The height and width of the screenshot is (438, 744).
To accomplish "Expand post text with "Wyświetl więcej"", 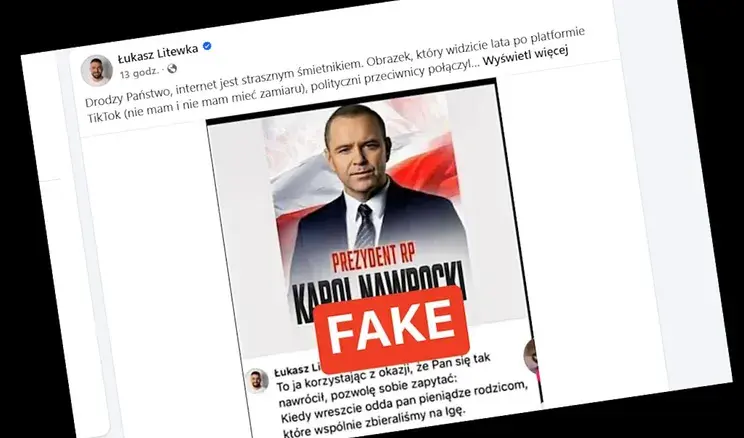I will pos(525,57).
